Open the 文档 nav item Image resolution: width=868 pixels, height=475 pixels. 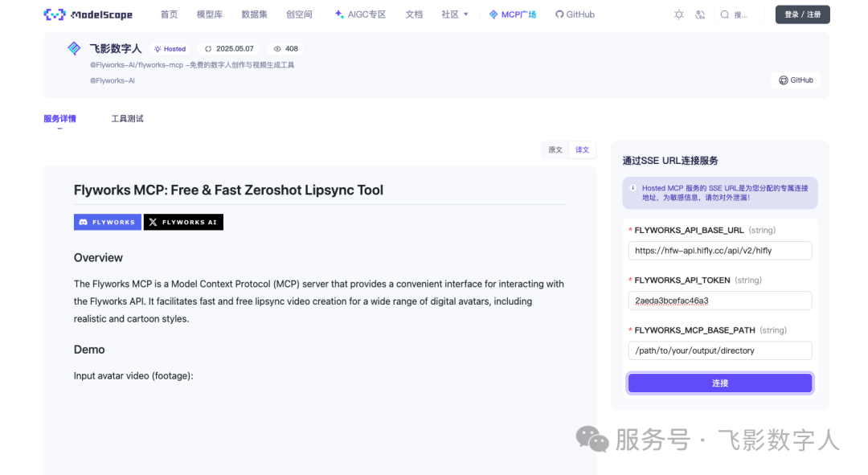coord(414,14)
